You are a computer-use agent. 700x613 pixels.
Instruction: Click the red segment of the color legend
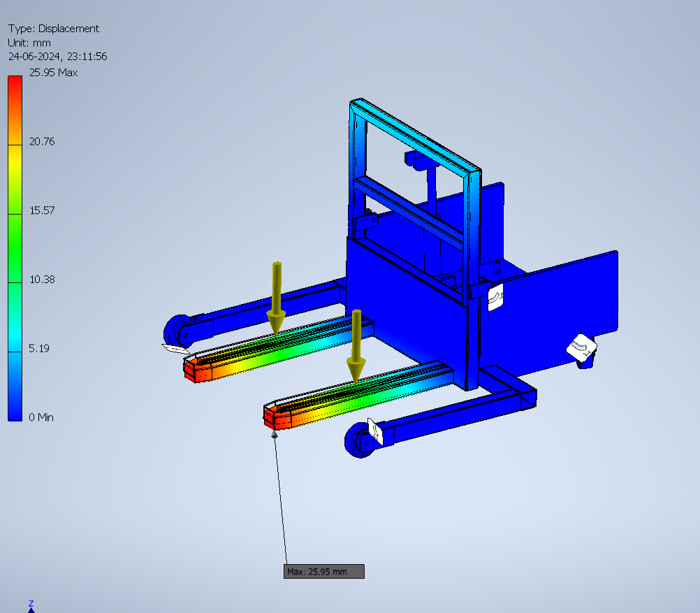(x=15, y=110)
